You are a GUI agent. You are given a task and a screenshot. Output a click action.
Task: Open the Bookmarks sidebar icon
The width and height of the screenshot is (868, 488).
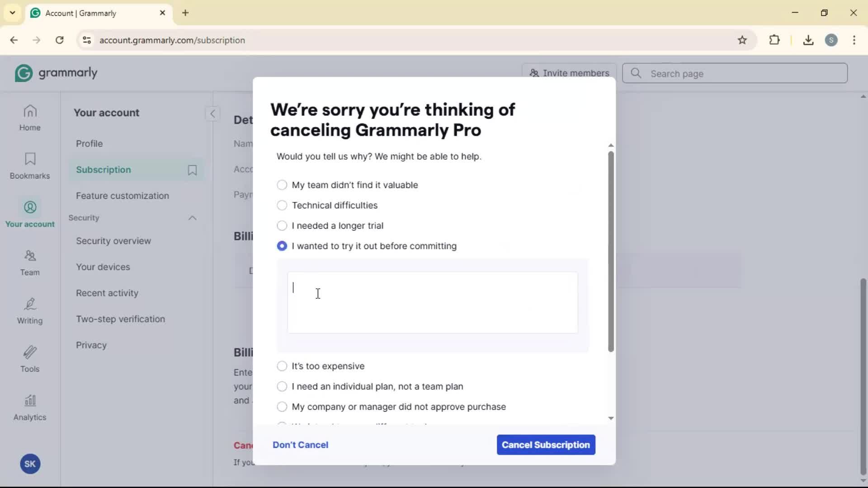click(x=30, y=165)
